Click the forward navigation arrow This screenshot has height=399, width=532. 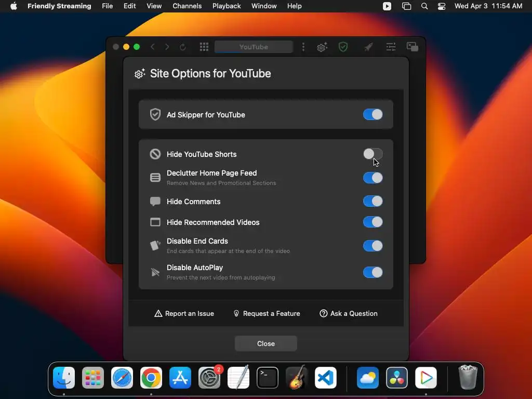coord(167,47)
